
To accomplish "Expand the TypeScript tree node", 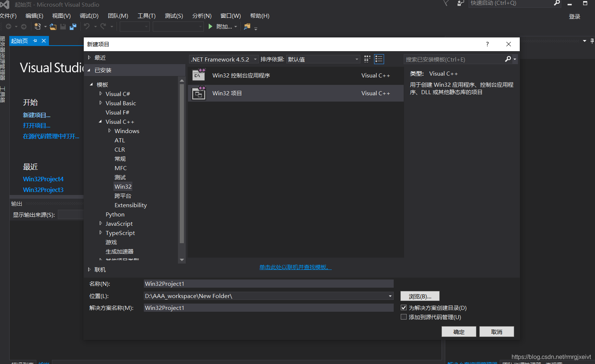I will pos(100,233).
